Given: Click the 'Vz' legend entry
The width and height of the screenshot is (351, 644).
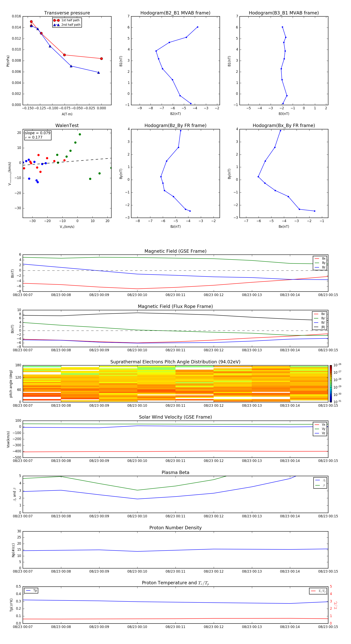Looking at the screenshot, I should click(x=320, y=433).
